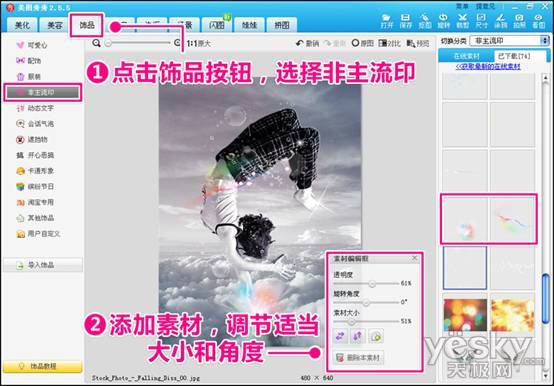The image size is (554, 386).
Task: Select the yellow-orange sparkle material thumbnail
Action: (513, 315)
